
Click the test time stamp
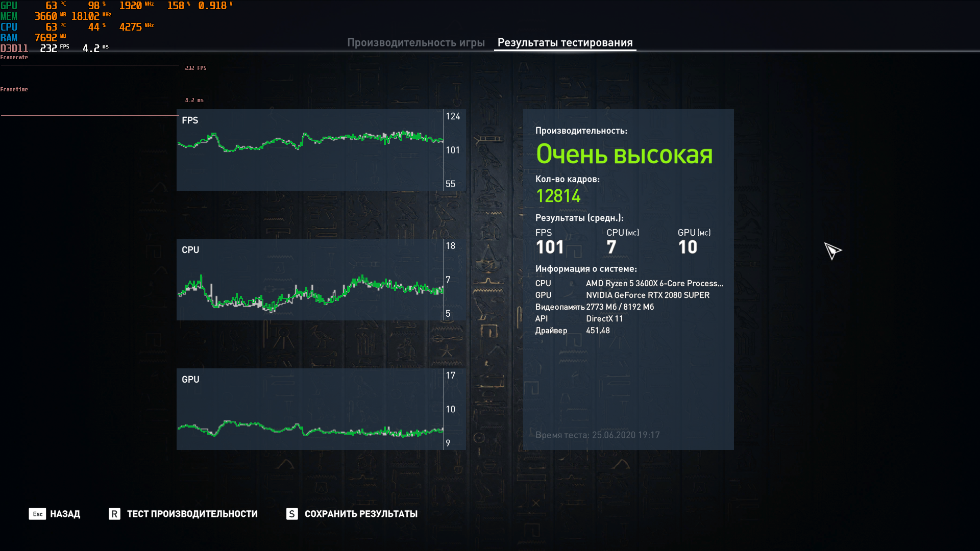597,435
